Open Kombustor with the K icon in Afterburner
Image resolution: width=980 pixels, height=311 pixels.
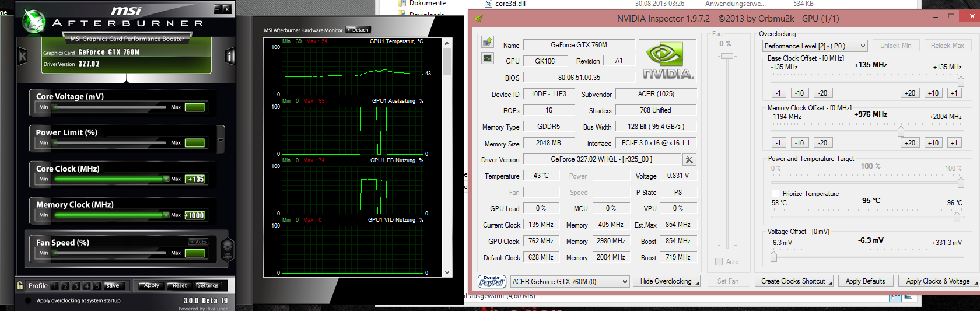point(23,57)
